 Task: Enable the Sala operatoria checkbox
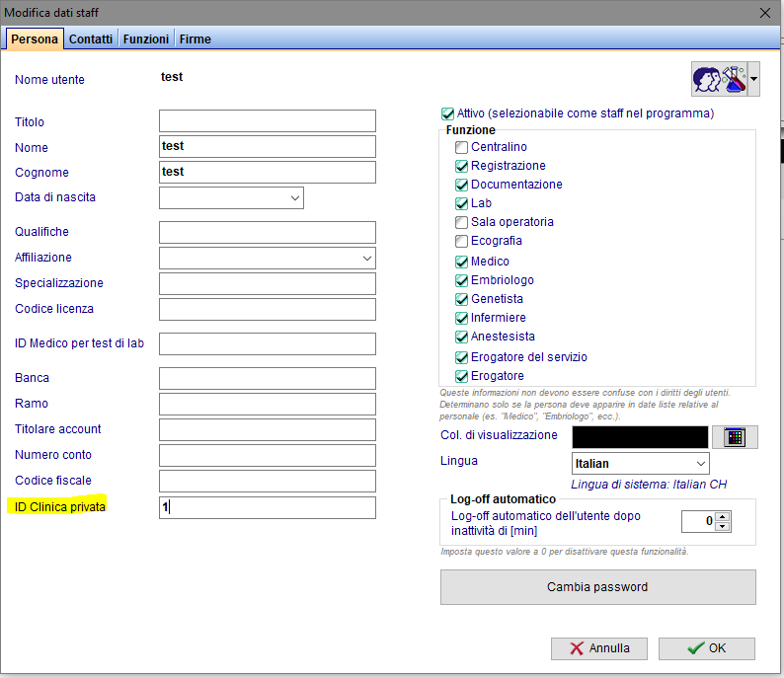[x=461, y=222]
